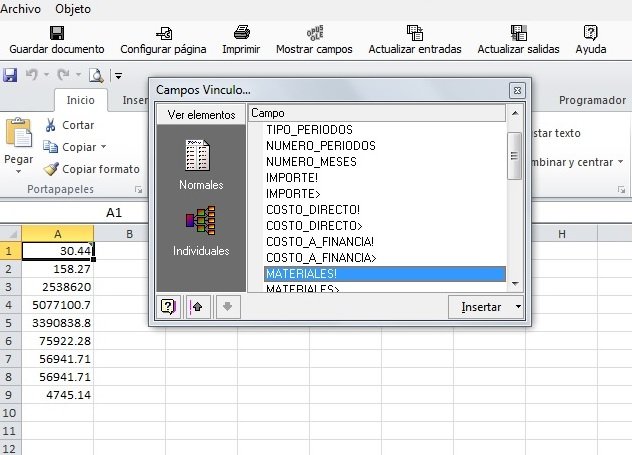Open the Archivo menu
632x455 pixels.
coord(21,9)
